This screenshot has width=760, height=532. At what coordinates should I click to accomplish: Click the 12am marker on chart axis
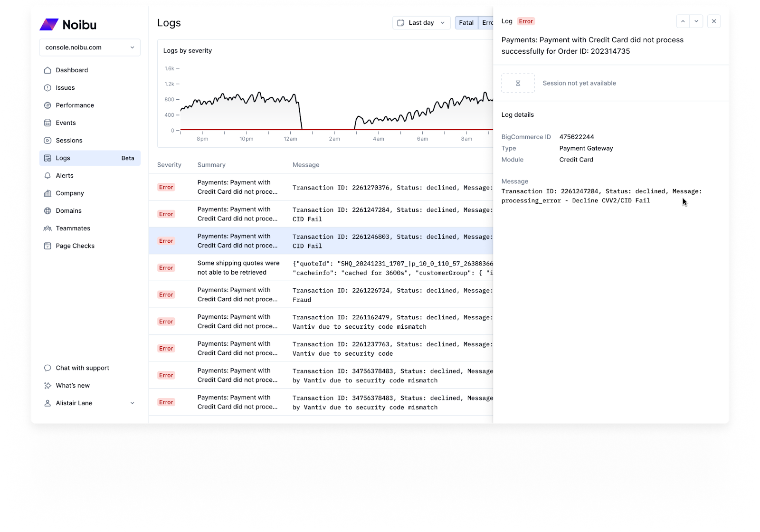(x=290, y=139)
